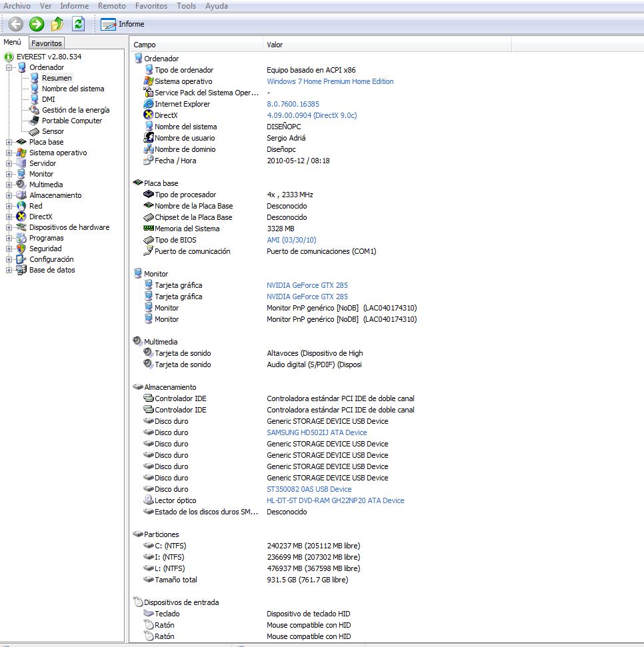Go up one level with folder-arrow icon
Viewport: 644px width, 647px height.
[x=57, y=24]
